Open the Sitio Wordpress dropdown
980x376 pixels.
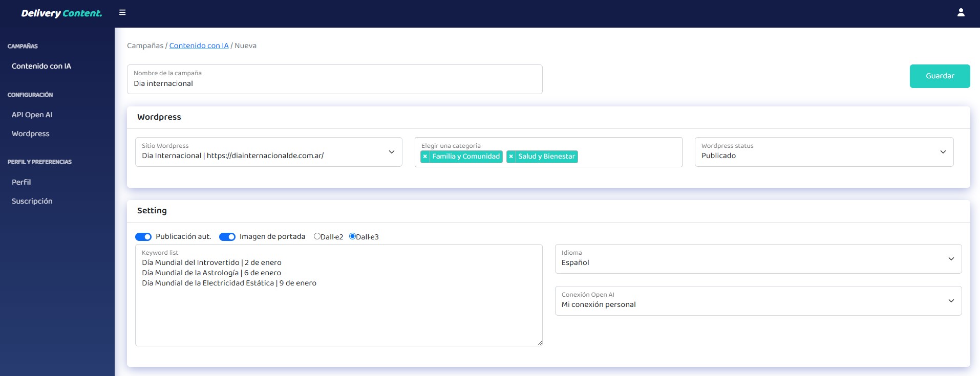[268, 152]
